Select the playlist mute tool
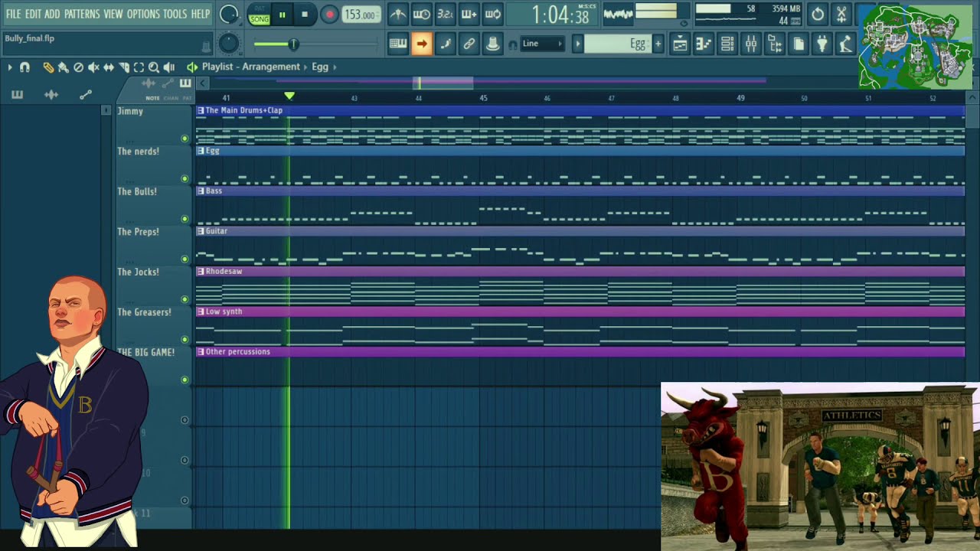 (93, 67)
